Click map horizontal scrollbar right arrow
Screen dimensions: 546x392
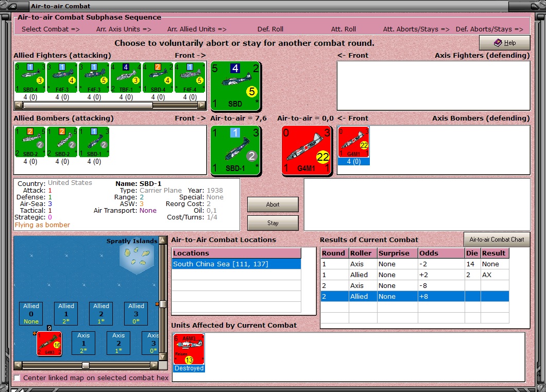click(154, 365)
